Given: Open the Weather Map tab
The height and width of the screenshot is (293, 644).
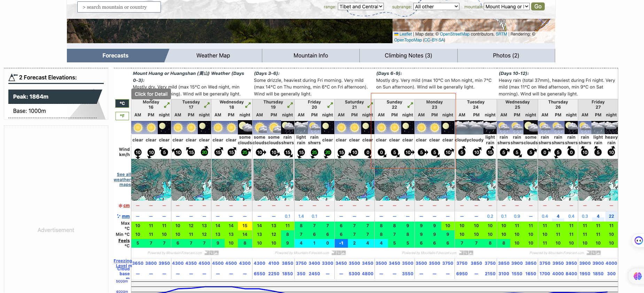Looking at the screenshot, I should [213, 55].
